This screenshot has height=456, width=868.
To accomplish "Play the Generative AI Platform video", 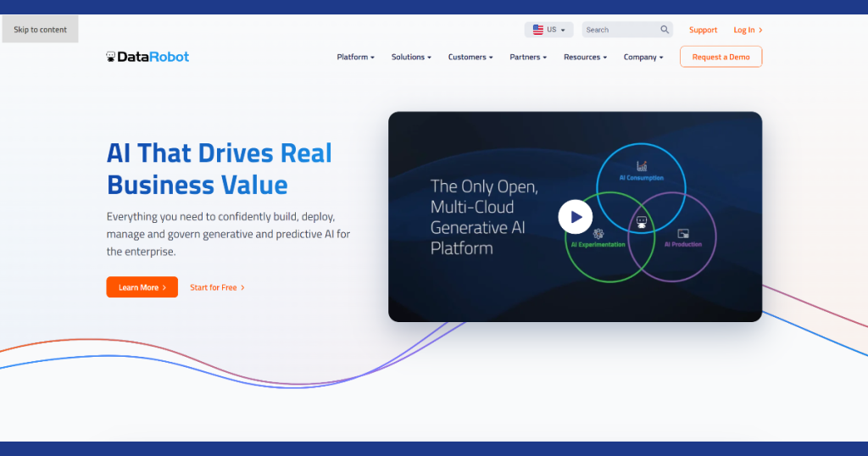I will coord(576,216).
